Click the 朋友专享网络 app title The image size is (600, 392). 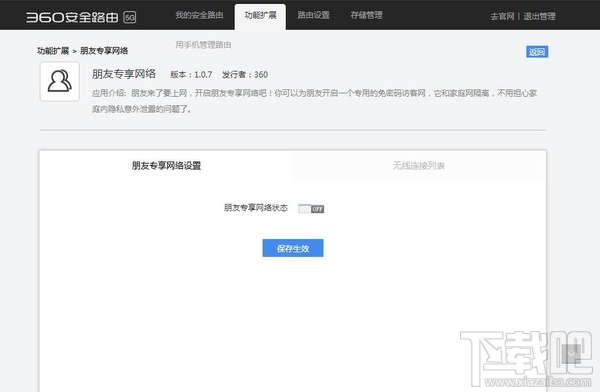124,74
